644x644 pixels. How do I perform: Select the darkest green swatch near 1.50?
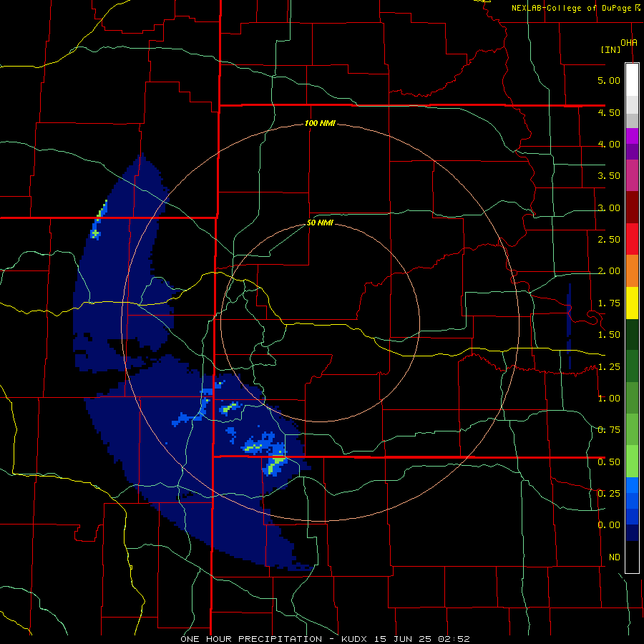632,334
